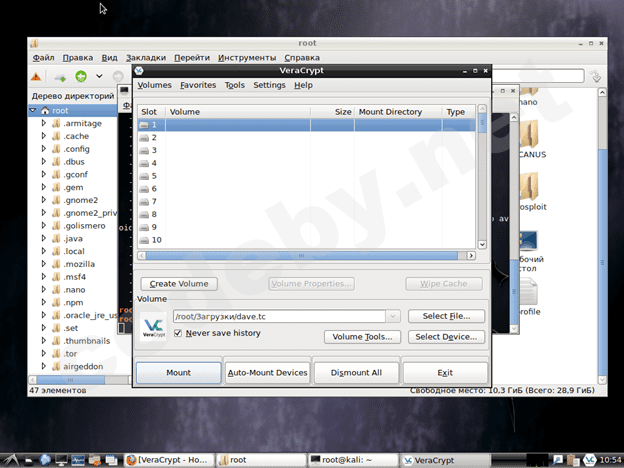Image resolution: width=624 pixels, height=468 pixels.
Task: Click the VeraCrypt logo in Volume section
Action: [154, 327]
